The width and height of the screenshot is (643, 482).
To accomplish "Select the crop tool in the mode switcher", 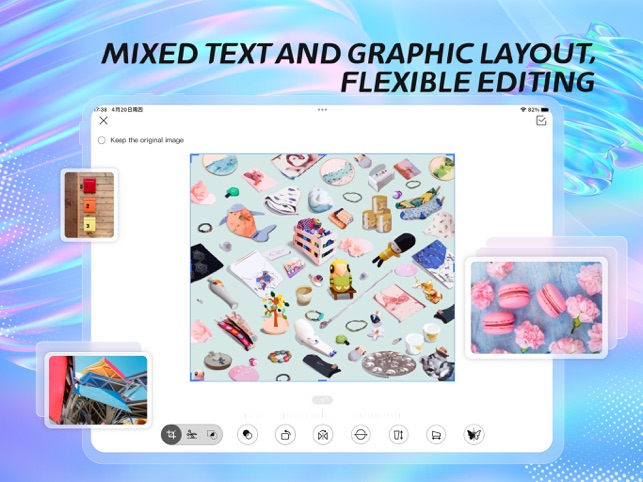I will [x=171, y=434].
